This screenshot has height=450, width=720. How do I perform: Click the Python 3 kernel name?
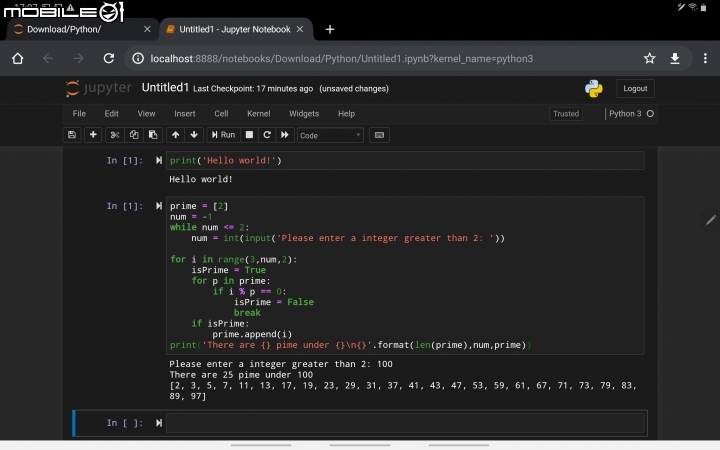(625, 113)
